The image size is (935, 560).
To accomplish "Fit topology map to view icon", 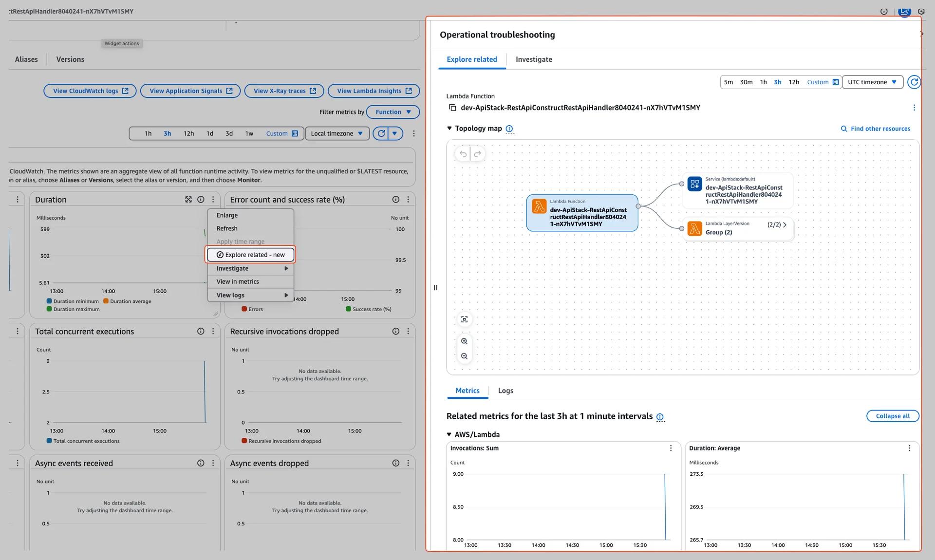I will click(465, 319).
